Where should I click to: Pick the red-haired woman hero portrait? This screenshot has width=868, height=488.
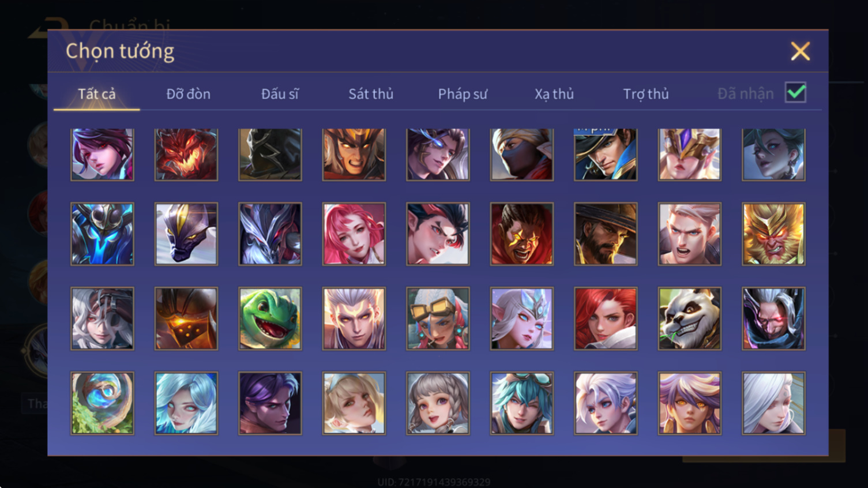click(606, 318)
